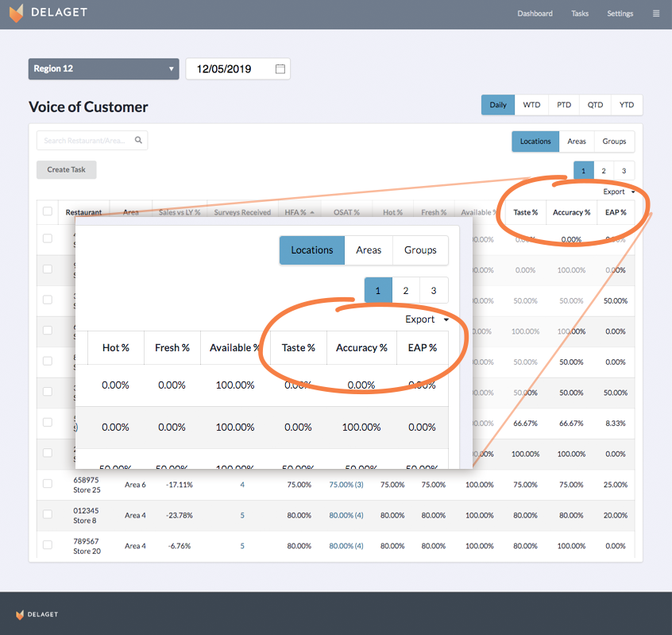Click the Search Restaurant/Area input field
This screenshot has height=635, width=672.
(x=86, y=141)
